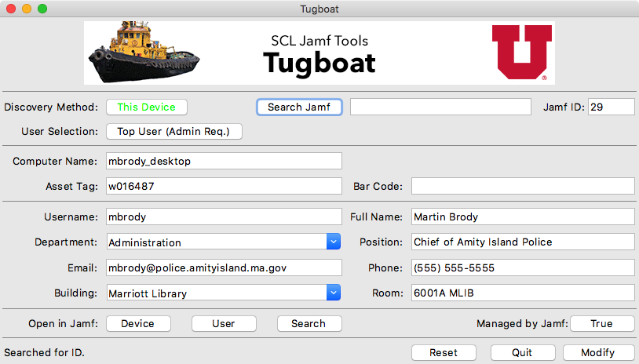Open User in Jamf

click(x=224, y=324)
